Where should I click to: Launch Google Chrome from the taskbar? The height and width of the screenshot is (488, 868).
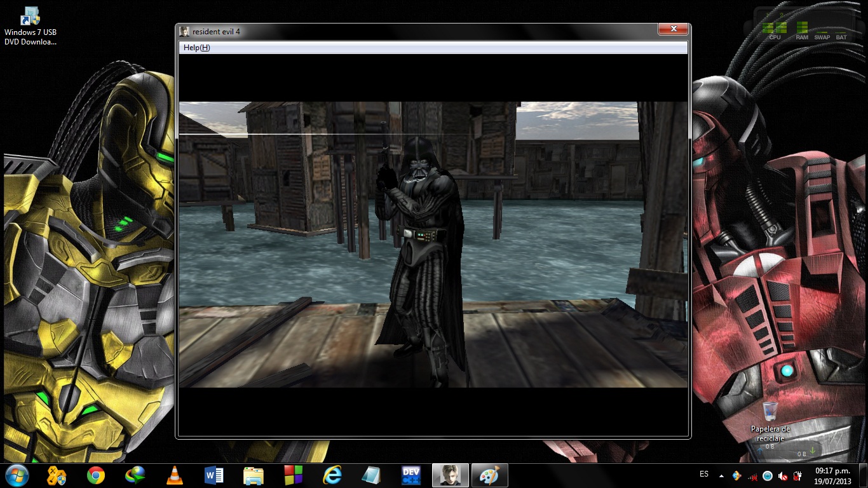click(x=96, y=475)
